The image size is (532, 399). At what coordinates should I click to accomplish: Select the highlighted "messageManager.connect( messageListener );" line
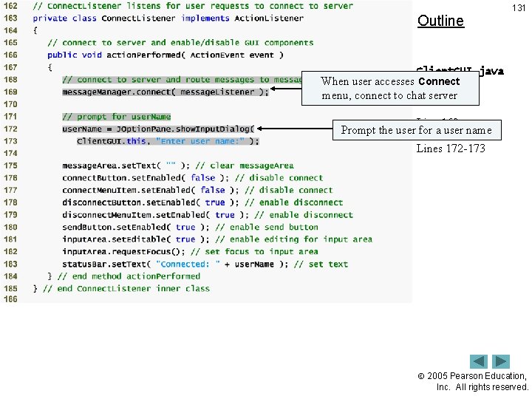(166, 92)
